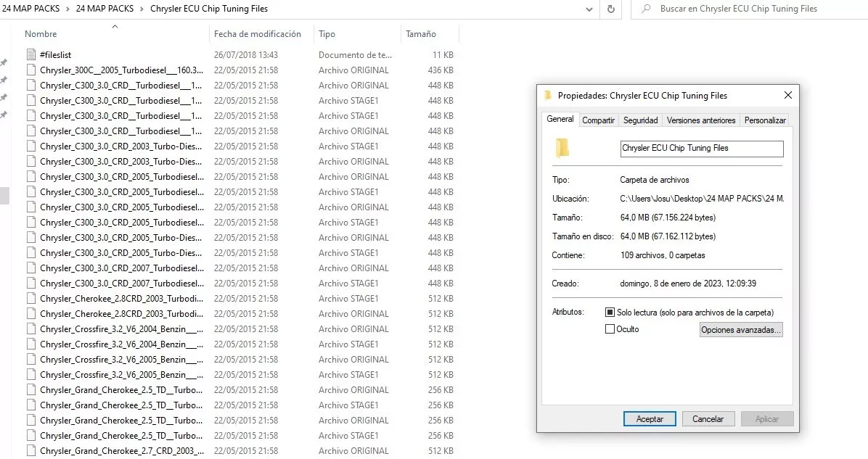The width and height of the screenshot is (868, 459).
Task: Open the Seguridad tab
Action: pos(641,120)
